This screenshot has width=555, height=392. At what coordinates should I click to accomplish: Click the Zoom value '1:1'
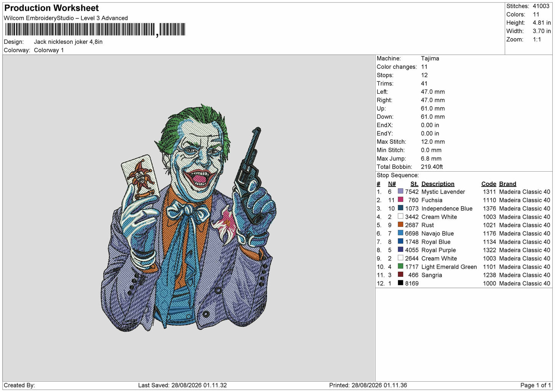tap(537, 40)
